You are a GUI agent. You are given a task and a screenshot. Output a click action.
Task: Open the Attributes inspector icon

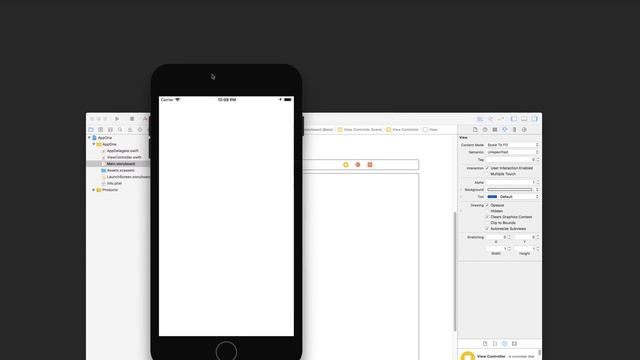point(504,130)
